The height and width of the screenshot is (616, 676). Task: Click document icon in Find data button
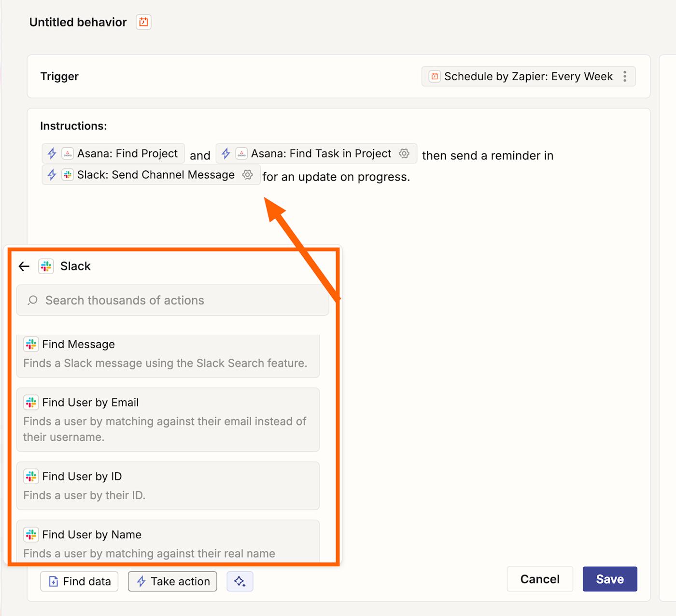(x=54, y=582)
